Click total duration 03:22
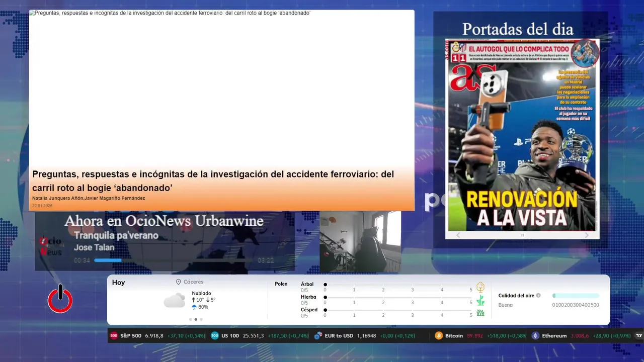Screen dimensions: 644x362 coord(266,260)
